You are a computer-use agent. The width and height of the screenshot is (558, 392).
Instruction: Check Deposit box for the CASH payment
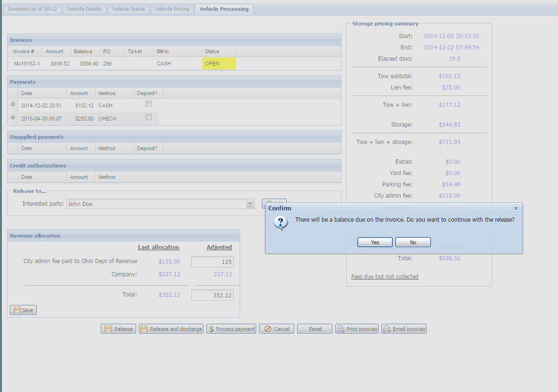pyautogui.click(x=149, y=104)
